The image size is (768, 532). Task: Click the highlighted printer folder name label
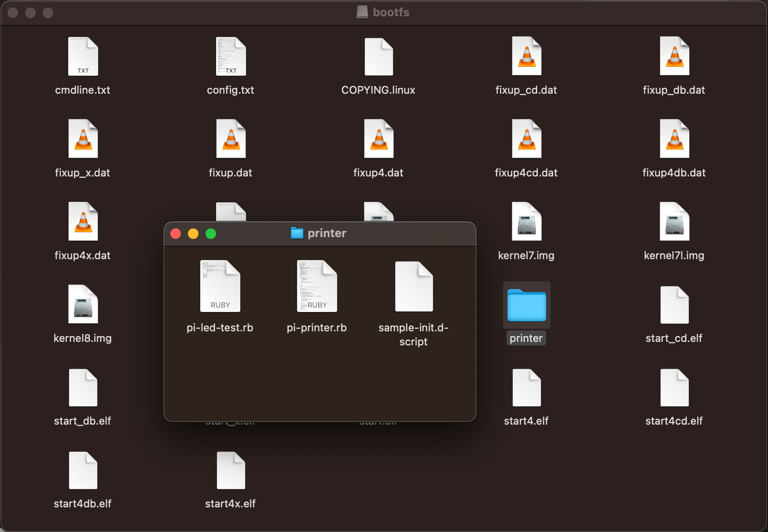526,338
